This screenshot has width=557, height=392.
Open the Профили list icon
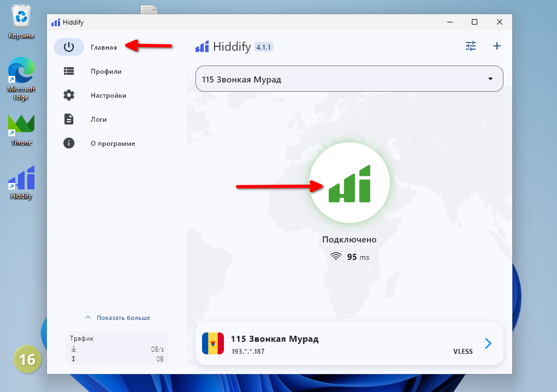tap(69, 71)
